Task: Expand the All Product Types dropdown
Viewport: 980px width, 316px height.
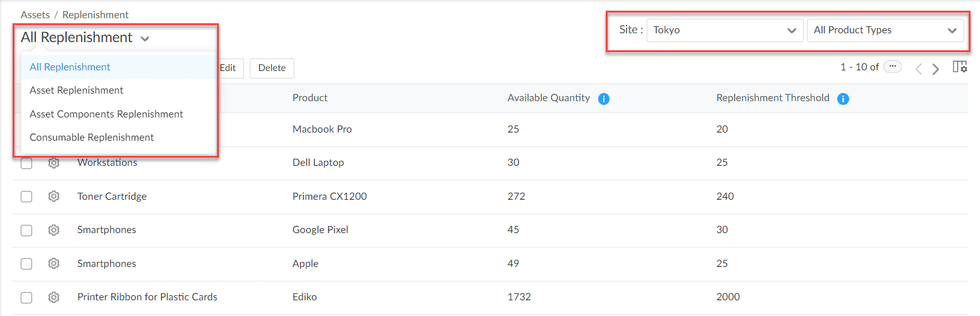Action: tap(885, 30)
